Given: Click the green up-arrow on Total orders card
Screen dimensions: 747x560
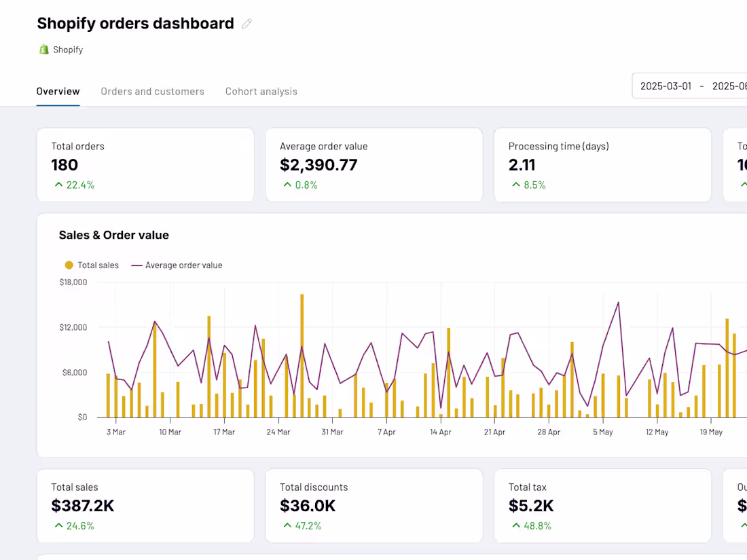Looking at the screenshot, I should 58,184.
